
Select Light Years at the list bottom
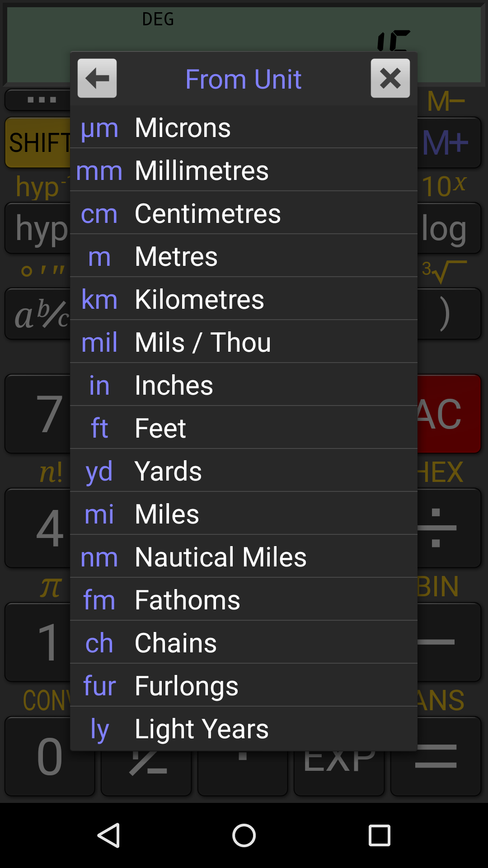[x=244, y=728]
